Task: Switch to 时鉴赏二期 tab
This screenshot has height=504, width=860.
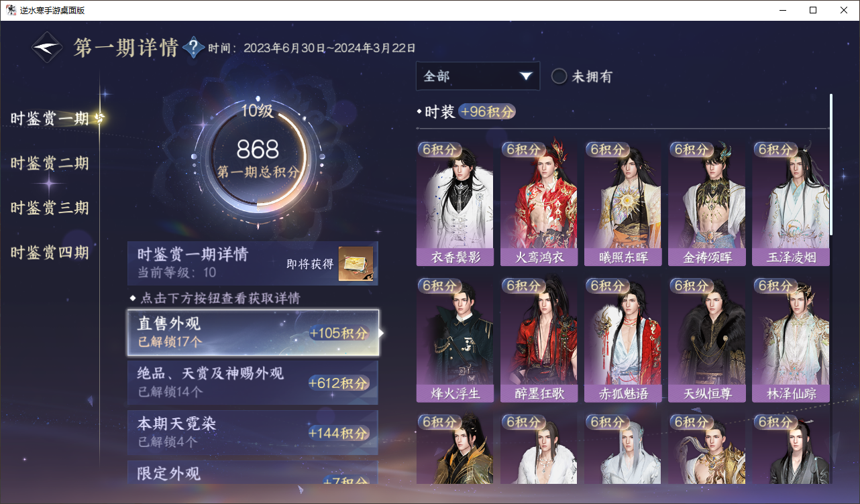Action: pyautogui.click(x=50, y=164)
